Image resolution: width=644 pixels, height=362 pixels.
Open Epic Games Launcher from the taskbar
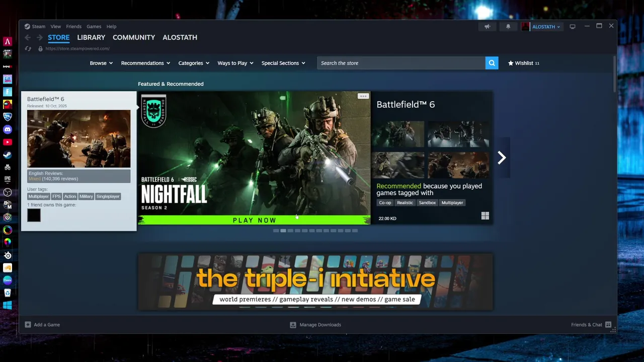[x=8, y=180]
